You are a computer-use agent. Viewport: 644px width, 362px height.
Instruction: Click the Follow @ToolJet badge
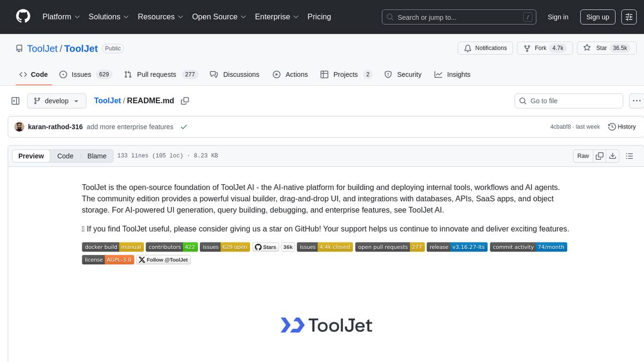point(163,260)
